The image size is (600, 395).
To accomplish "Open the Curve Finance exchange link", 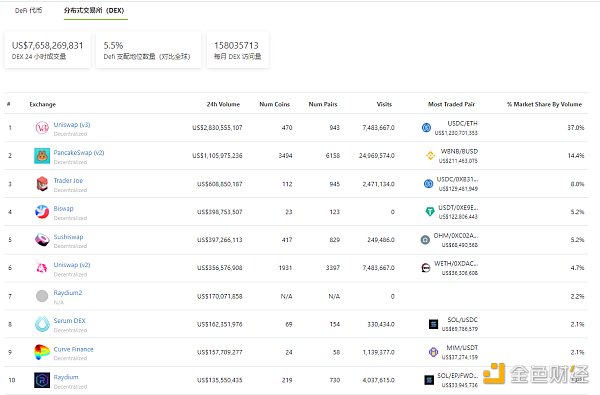I will (x=73, y=349).
